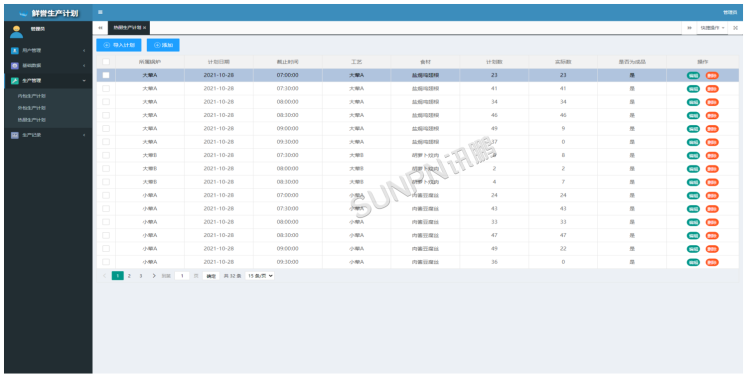Open the 快捷操作 dropdown
Viewport: 750px width, 381px height.
(x=712, y=28)
